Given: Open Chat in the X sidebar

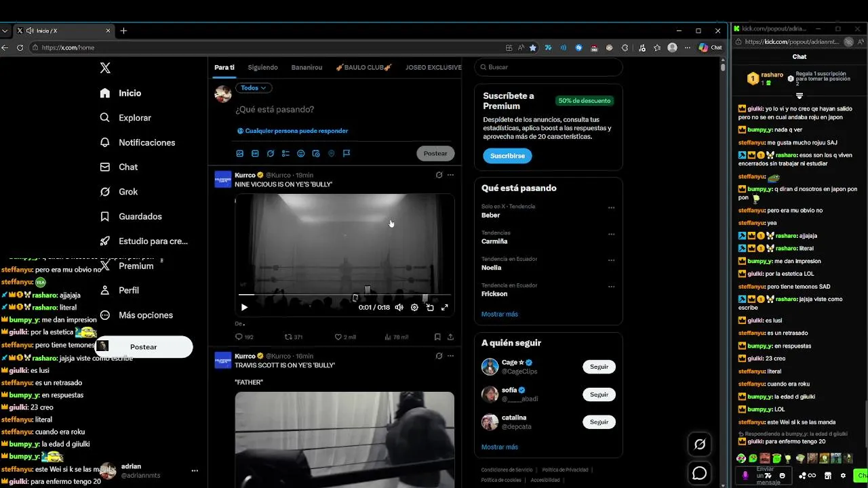Looking at the screenshot, I should tap(119, 167).
